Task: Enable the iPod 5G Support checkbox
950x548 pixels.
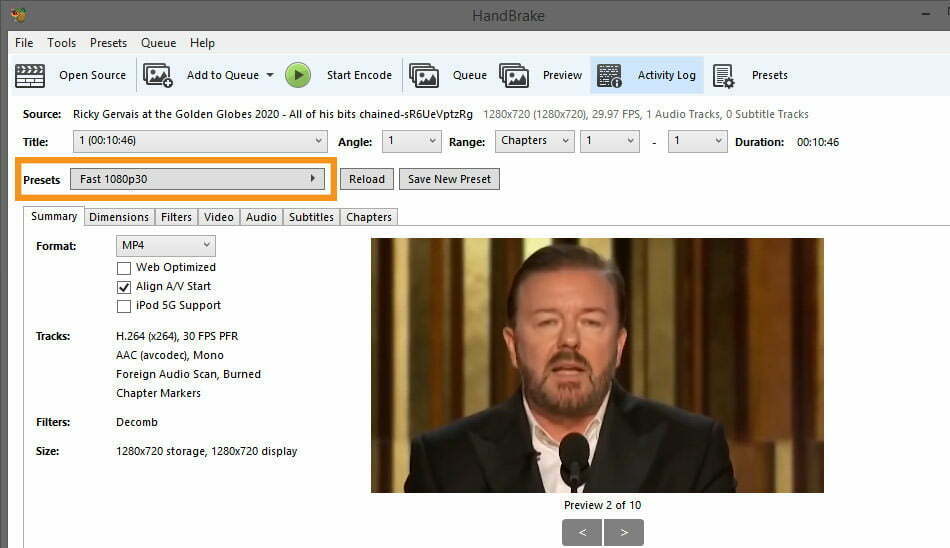Action: (x=124, y=306)
